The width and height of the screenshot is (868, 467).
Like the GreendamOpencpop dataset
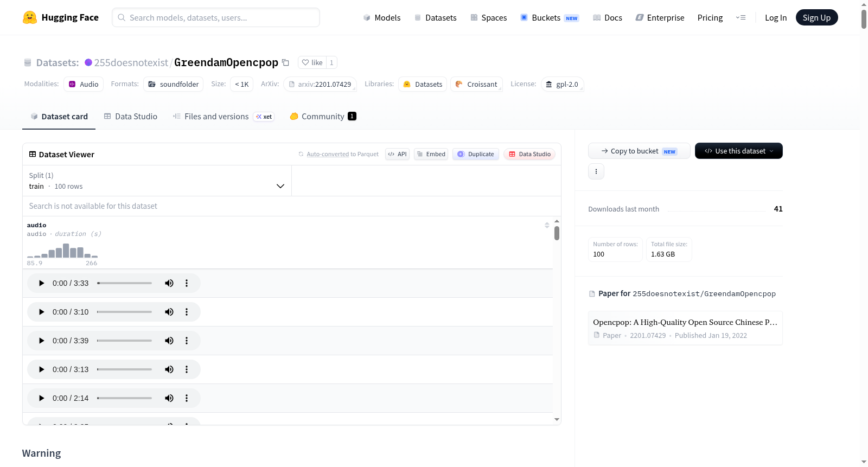click(312, 62)
